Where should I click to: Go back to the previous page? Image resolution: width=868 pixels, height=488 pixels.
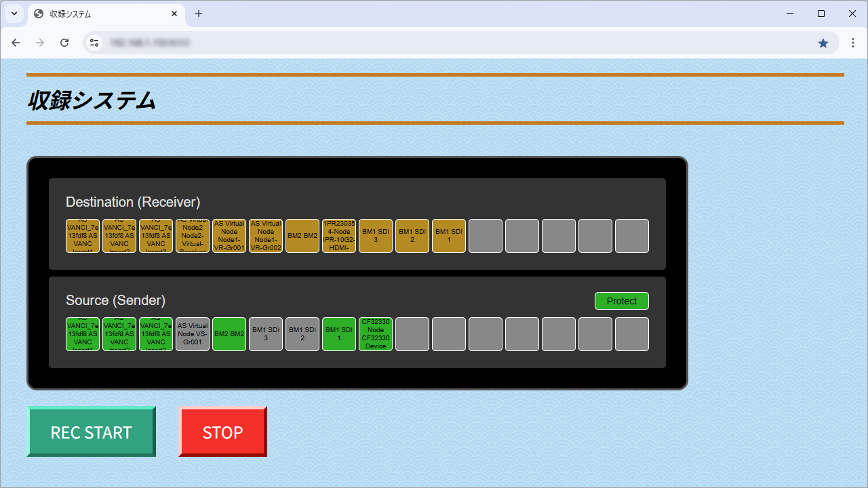click(x=16, y=43)
